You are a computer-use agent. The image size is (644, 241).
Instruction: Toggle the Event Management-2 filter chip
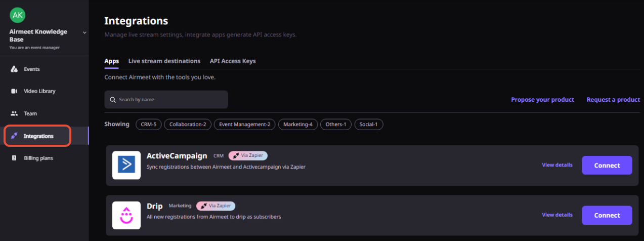click(244, 124)
